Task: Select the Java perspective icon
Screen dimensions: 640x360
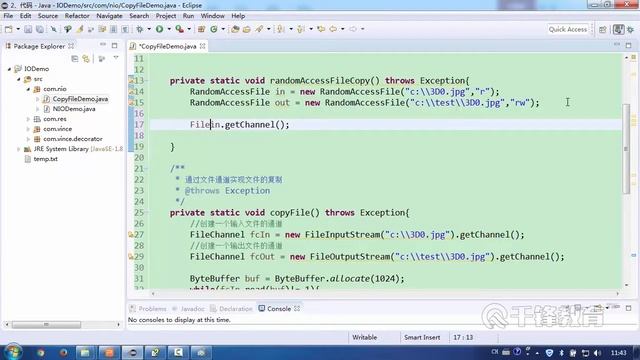Action: [x=618, y=29]
